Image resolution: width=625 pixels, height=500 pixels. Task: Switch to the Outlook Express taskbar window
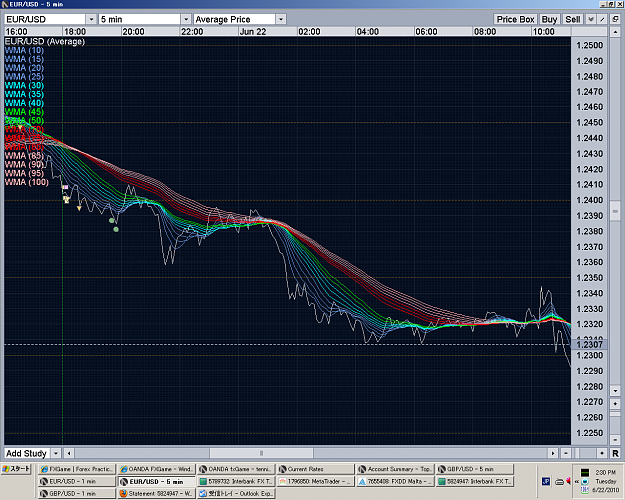(236, 494)
